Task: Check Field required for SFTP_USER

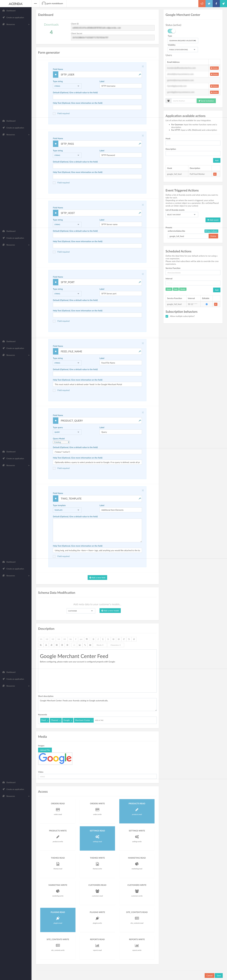Action: 54,113
